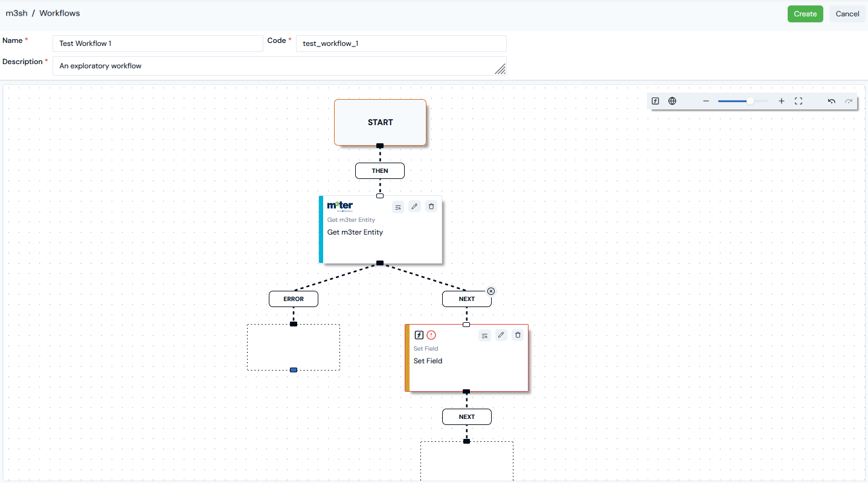Select empty placeholder below bottom NEXT
868x483 pixels.
(x=467, y=461)
